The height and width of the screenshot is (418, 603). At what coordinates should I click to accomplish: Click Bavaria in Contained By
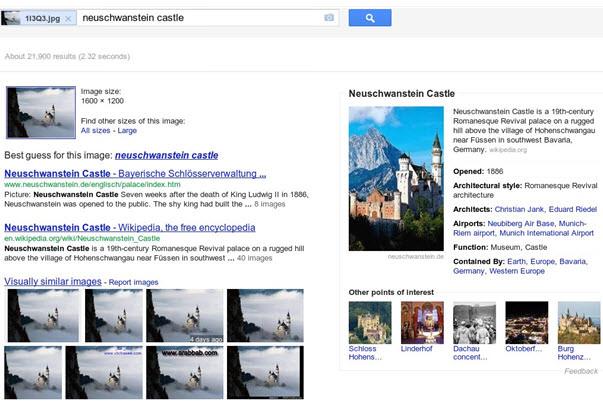(572, 261)
